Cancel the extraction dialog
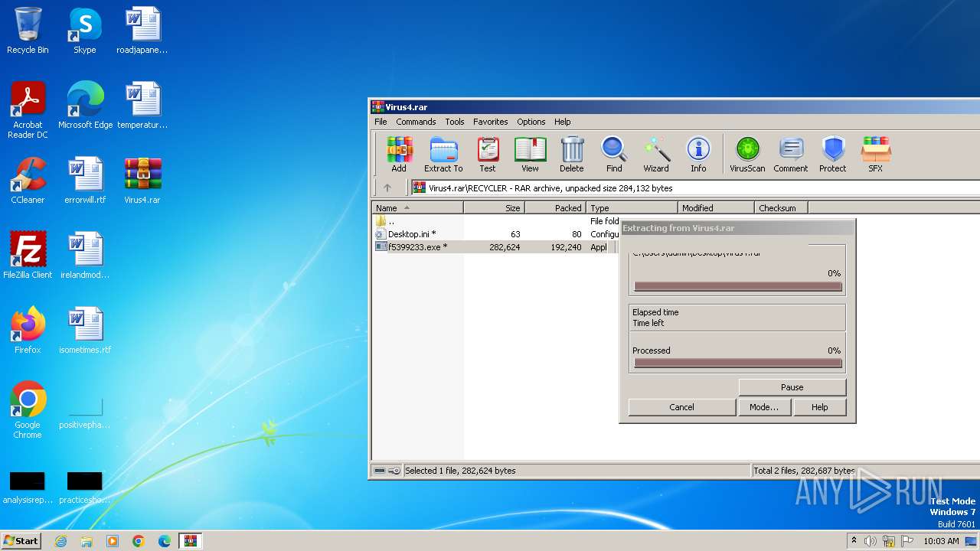This screenshot has height=551, width=980. tap(681, 407)
